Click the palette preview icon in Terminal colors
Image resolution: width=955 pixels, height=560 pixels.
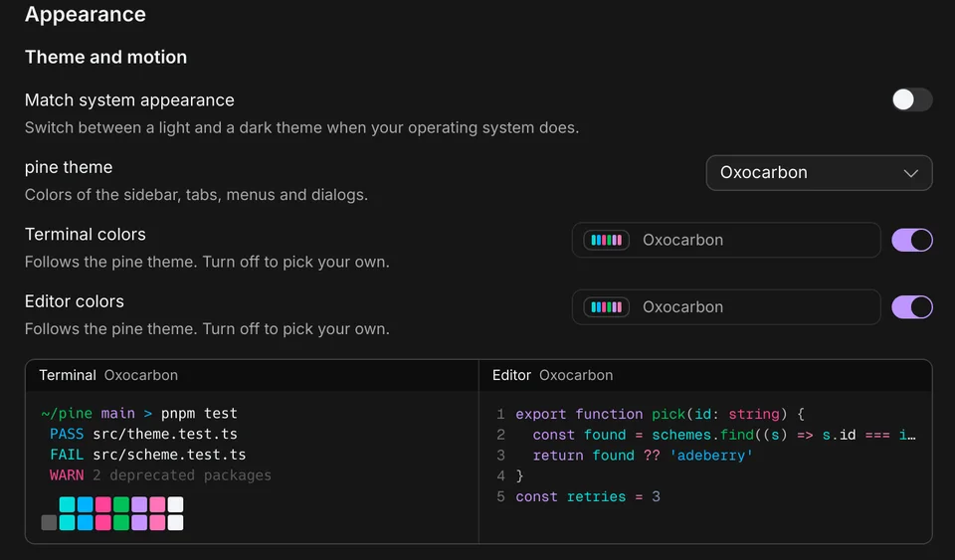[x=606, y=240]
